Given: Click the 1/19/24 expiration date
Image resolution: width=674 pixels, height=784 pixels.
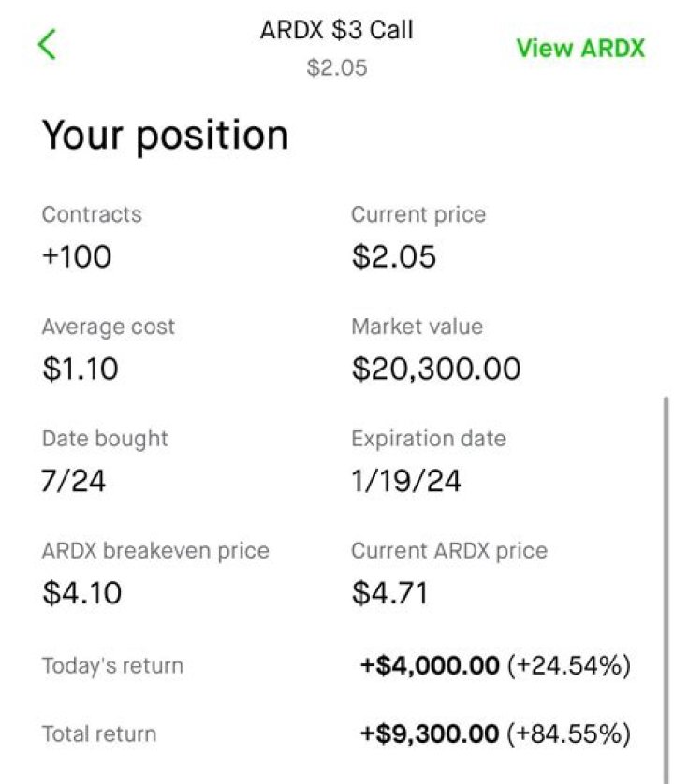Looking at the screenshot, I should pos(405,481).
